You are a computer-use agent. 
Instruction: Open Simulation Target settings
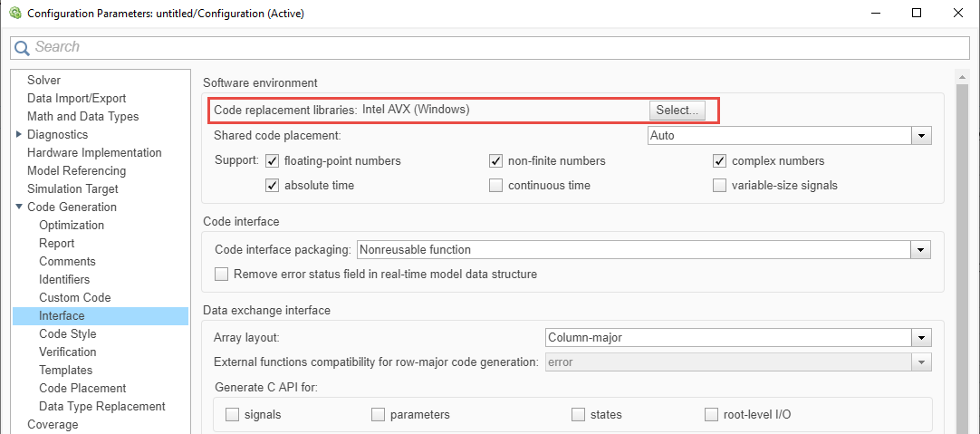[72, 188]
